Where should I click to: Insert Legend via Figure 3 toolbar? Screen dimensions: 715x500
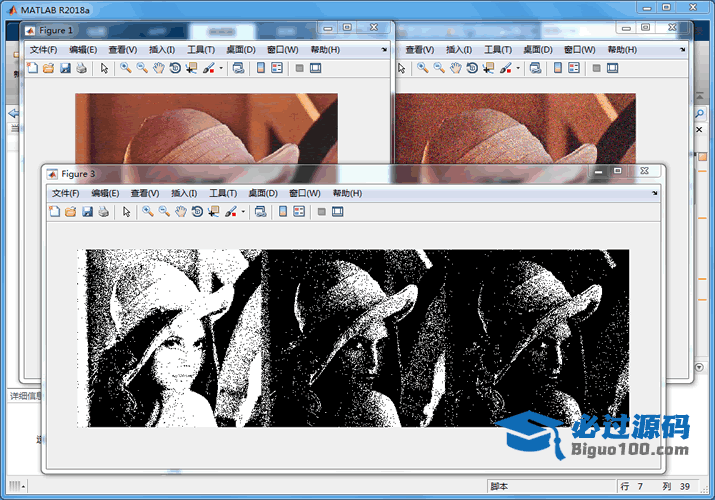click(x=299, y=211)
